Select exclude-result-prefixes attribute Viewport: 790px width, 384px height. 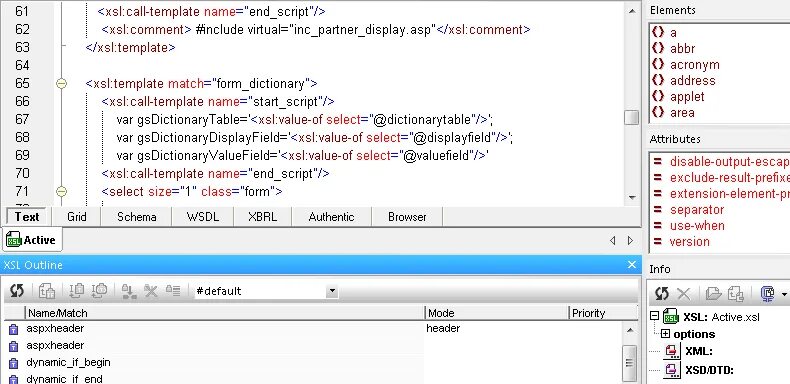click(730, 178)
